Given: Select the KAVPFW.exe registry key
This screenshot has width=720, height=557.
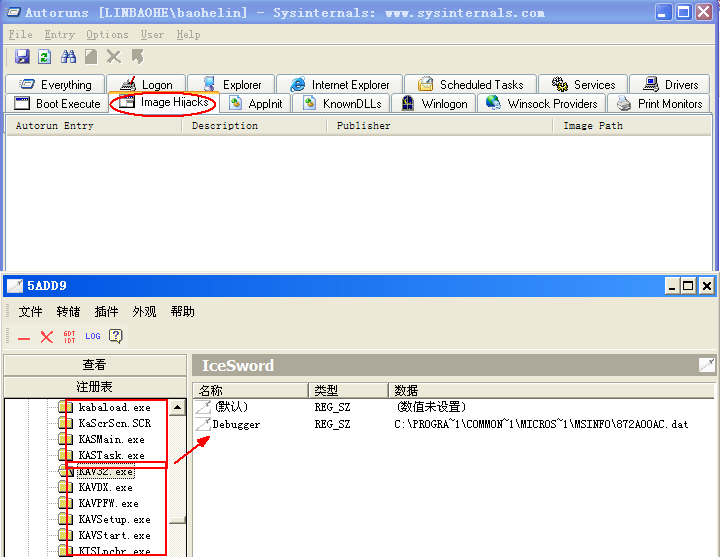Looking at the screenshot, I should click(108, 503).
